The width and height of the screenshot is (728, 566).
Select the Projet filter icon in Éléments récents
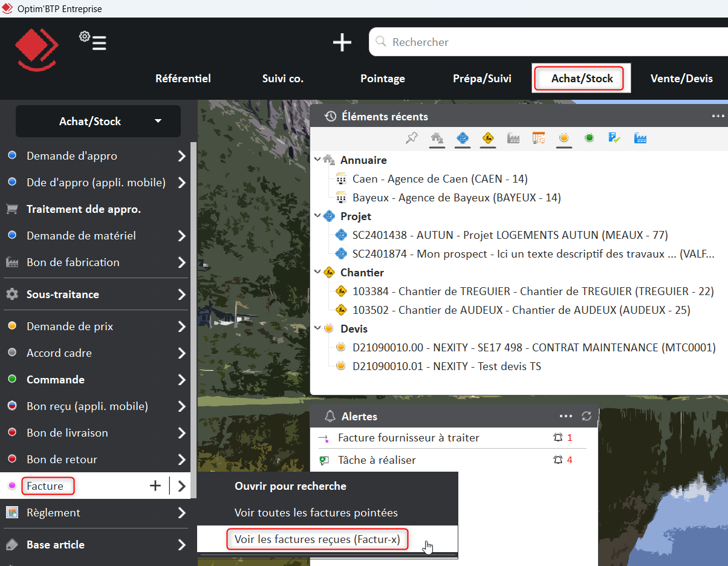(x=463, y=138)
